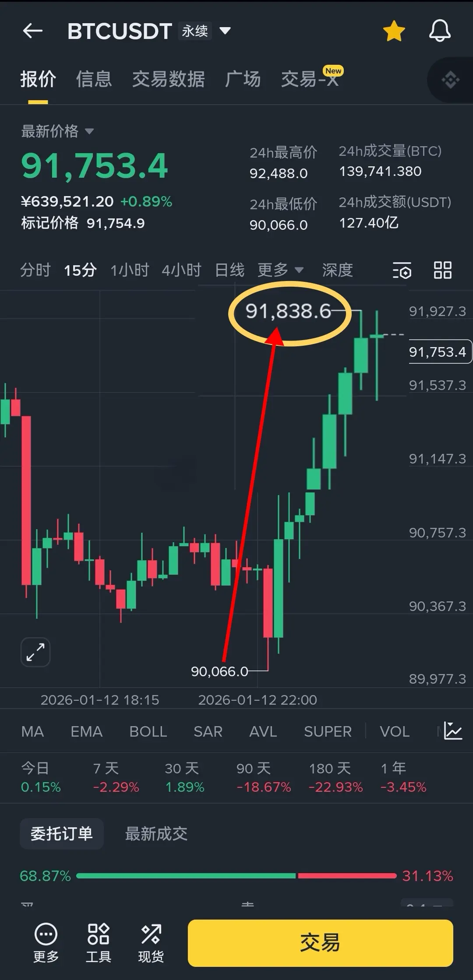Open the chart grid layout icon
This screenshot has width=473, height=980.
(x=442, y=270)
